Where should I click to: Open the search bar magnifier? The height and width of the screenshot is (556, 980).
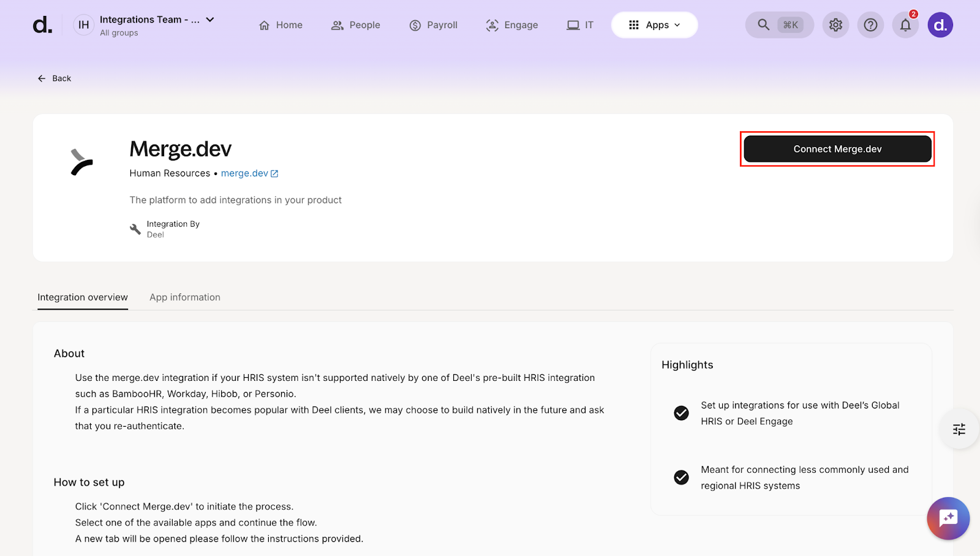coord(763,25)
